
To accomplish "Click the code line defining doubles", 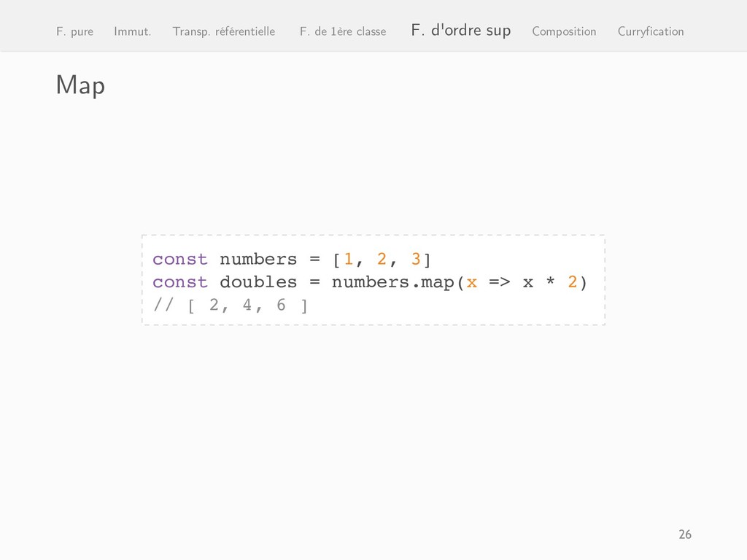I will tap(370, 282).
